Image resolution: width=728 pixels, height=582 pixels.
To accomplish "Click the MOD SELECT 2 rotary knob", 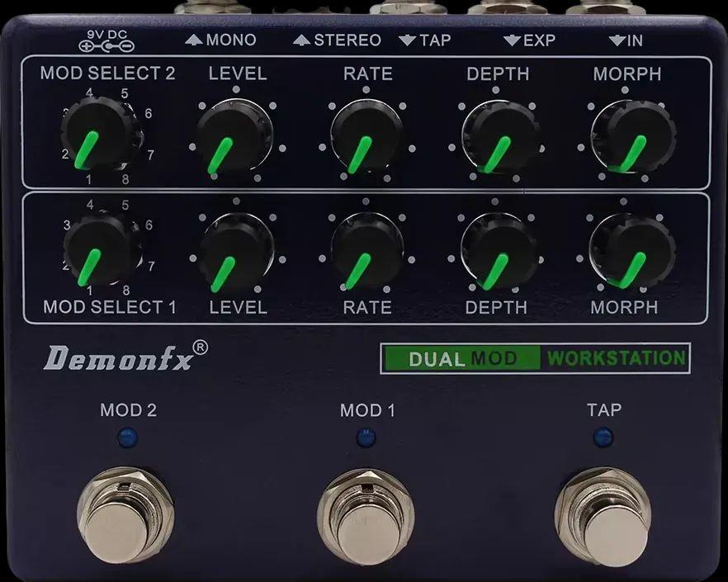I will (x=97, y=135).
